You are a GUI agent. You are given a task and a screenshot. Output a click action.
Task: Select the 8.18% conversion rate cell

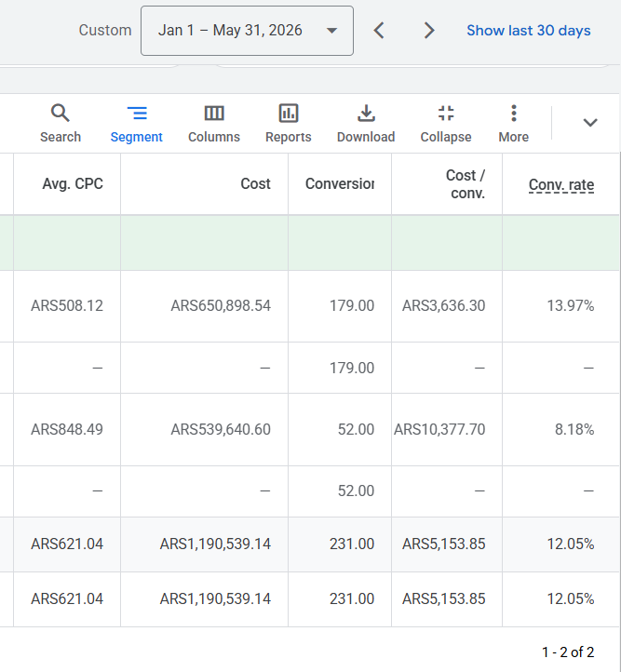574,429
